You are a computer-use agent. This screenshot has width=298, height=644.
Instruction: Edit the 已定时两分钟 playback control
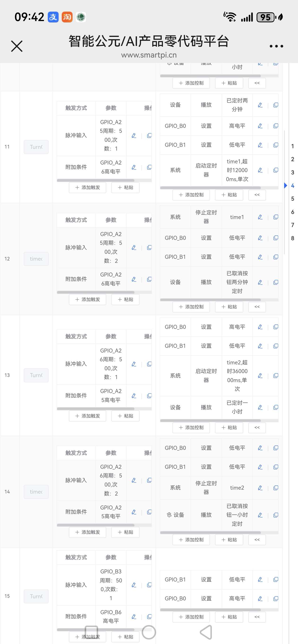[260, 105]
